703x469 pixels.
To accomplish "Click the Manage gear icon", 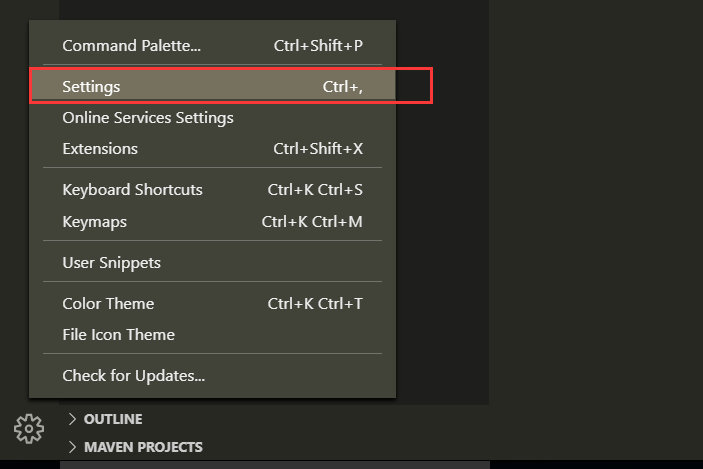I will (30, 428).
